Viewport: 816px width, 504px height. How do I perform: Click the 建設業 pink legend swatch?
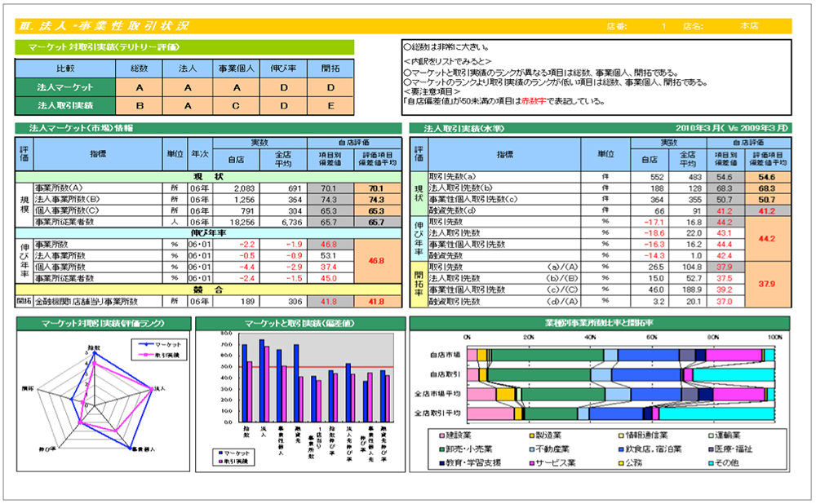tap(441, 436)
